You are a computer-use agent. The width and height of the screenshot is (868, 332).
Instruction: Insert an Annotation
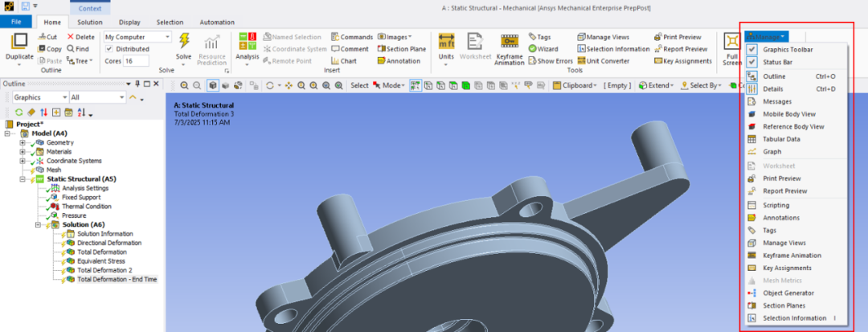tap(399, 61)
